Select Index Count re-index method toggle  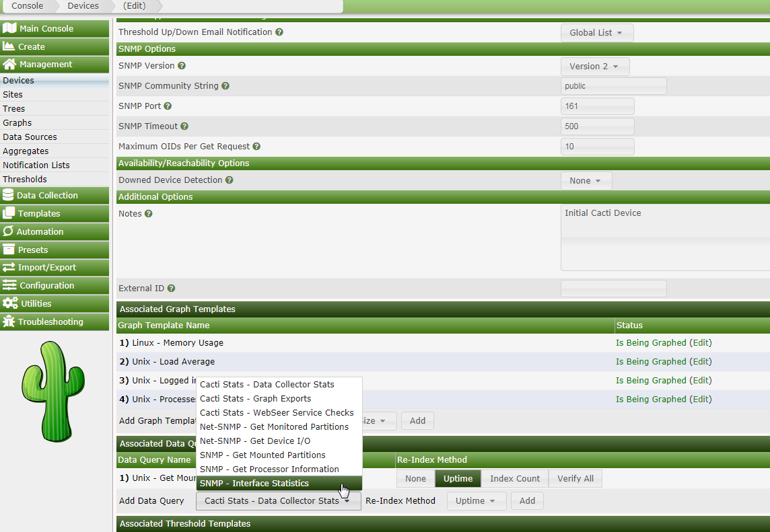click(x=515, y=478)
